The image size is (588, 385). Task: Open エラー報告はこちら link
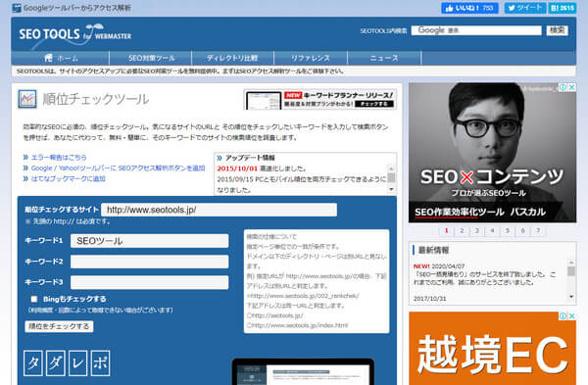click(59, 158)
